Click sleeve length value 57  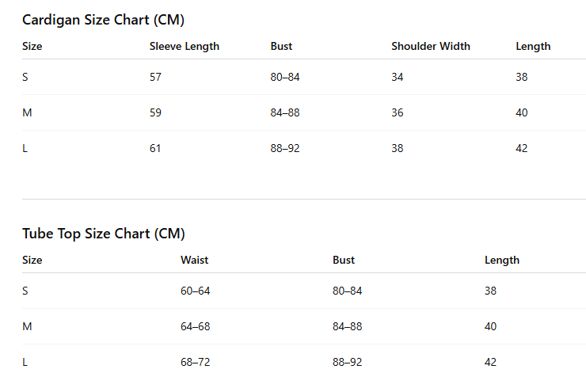155,77
